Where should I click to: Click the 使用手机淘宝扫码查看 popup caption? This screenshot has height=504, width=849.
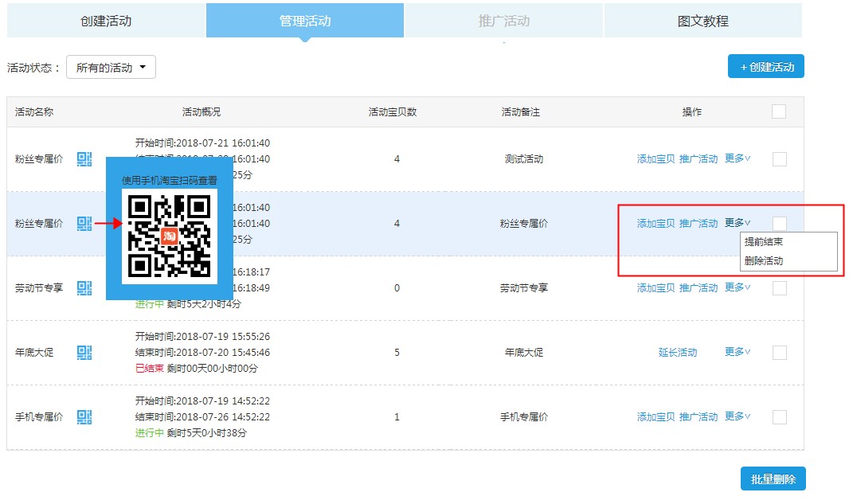[x=170, y=180]
